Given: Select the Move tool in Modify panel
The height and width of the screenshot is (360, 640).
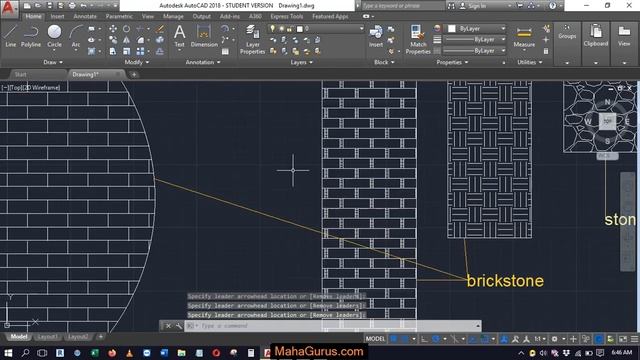Looking at the screenshot, I should tap(113, 29).
